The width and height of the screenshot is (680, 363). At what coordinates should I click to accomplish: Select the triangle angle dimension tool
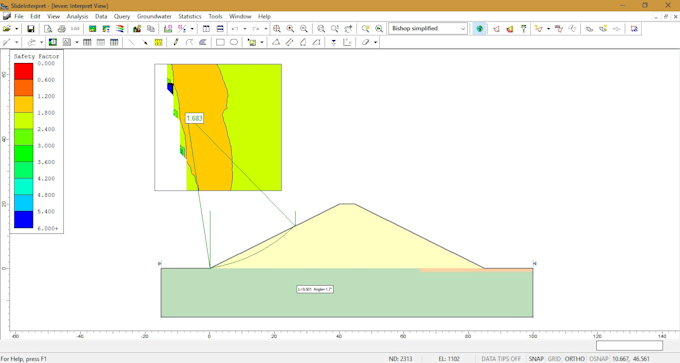tap(276, 42)
